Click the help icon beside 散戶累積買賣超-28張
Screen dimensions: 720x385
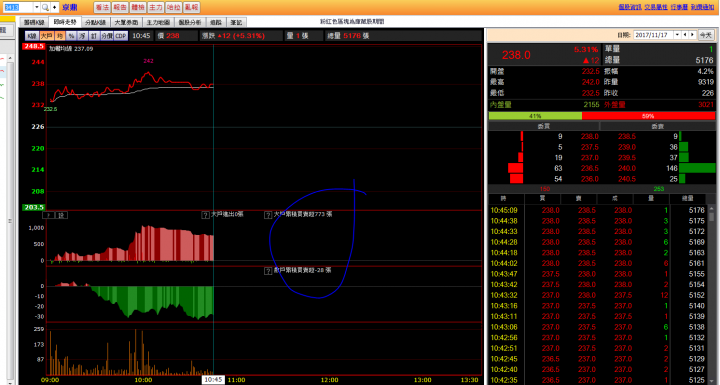click(x=268, y=271)
